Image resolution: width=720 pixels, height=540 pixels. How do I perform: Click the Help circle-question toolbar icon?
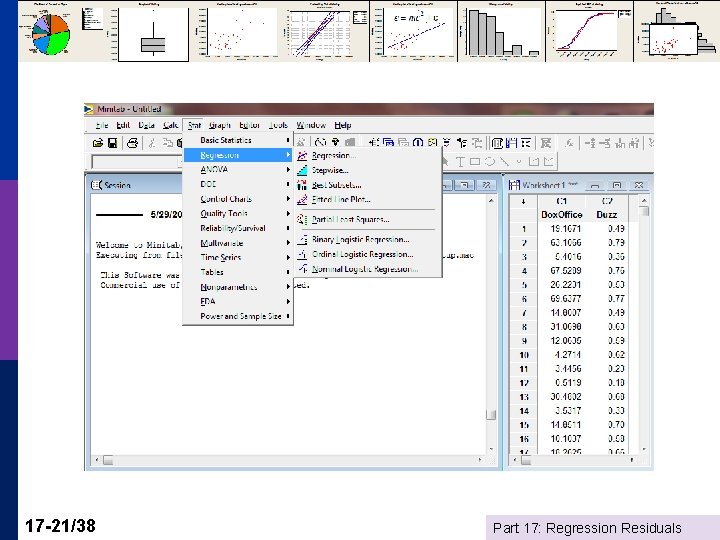coord(418,143)
